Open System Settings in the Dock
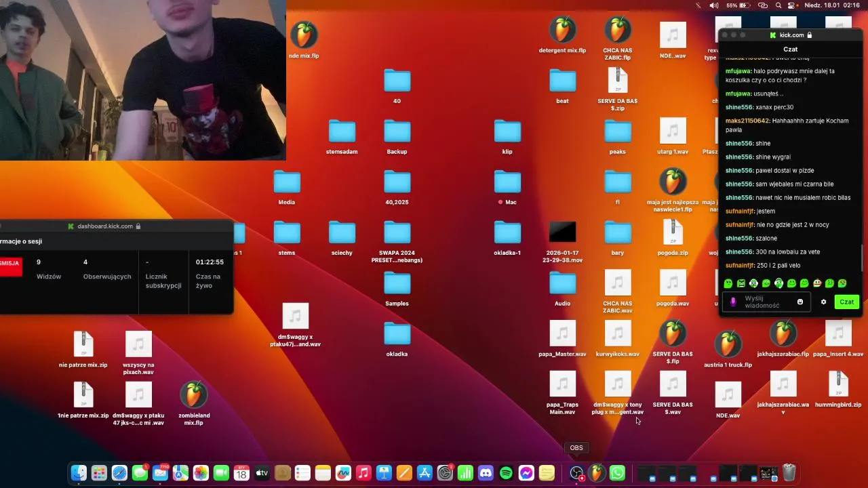Screen dimensions: 868x488 pos(445,473)
